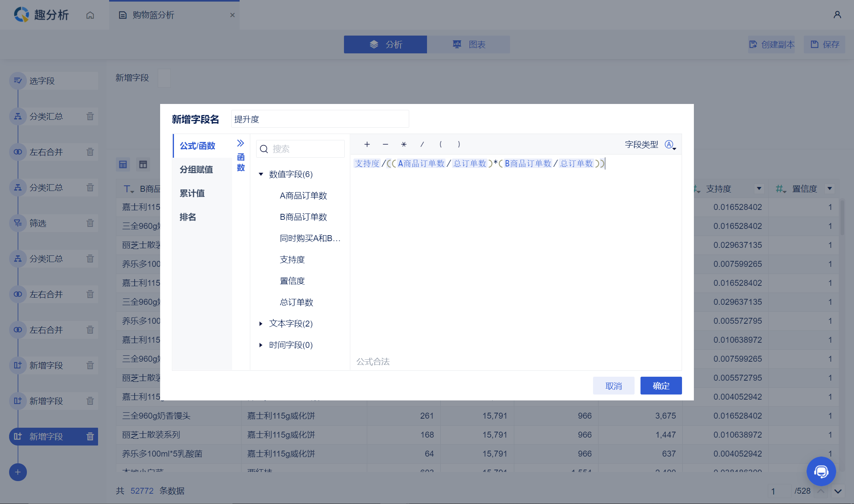Screen dimensions: 854x504
Task: Click the 确定 button
Action: click(661, 386)
